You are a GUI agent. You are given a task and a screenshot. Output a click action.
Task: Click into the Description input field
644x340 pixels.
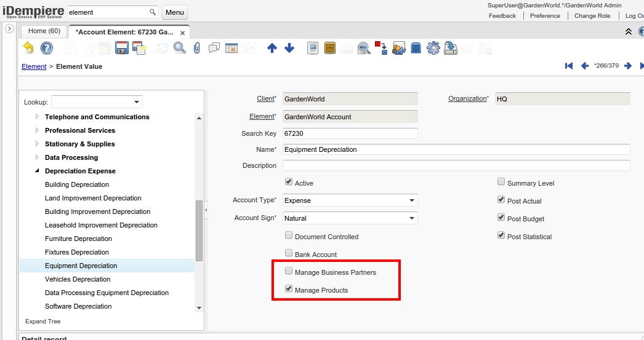click(x=456, y=165)
